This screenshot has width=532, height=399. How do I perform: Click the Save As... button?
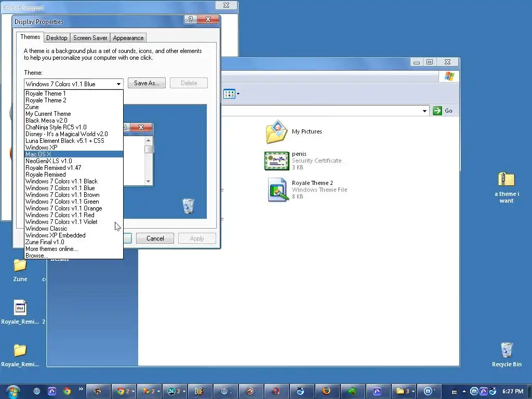point(147,83)
